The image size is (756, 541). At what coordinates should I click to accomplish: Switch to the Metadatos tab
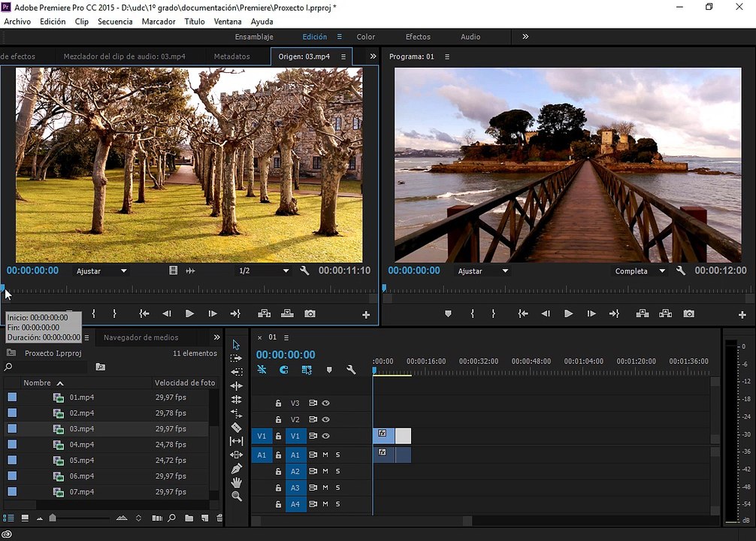[x=232, y=56]
